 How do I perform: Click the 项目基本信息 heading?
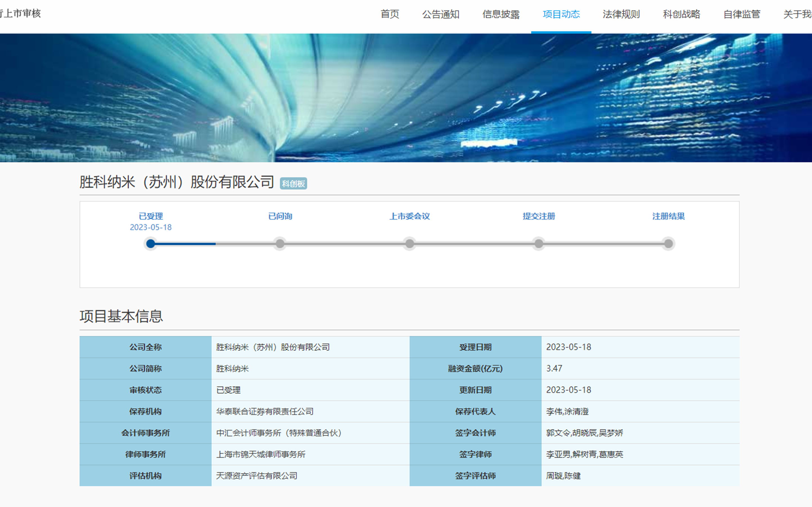tap(121, 316)
